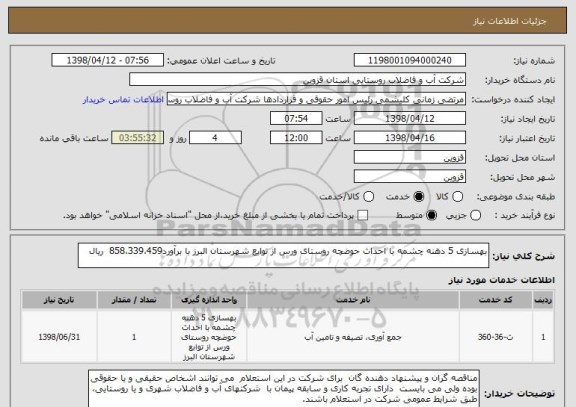576x407 pixels.
Task: Click the remaining days field showing 4
Action: (215, 138)
